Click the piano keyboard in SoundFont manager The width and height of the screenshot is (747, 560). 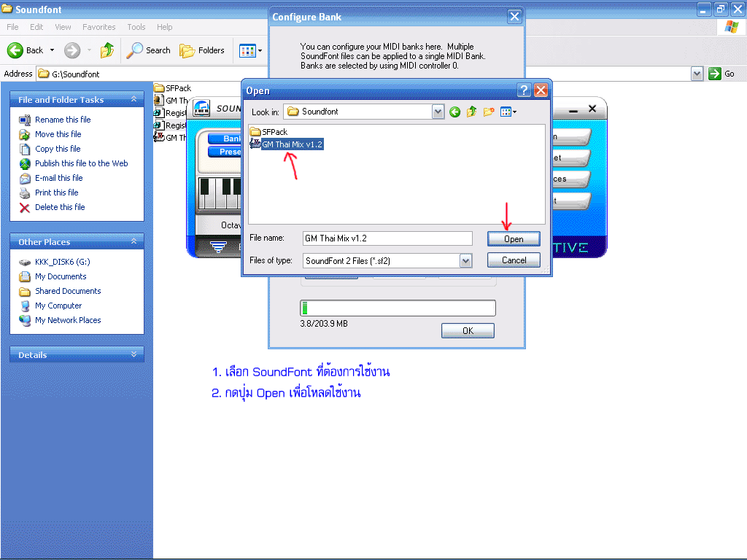(x=220, y=193)
